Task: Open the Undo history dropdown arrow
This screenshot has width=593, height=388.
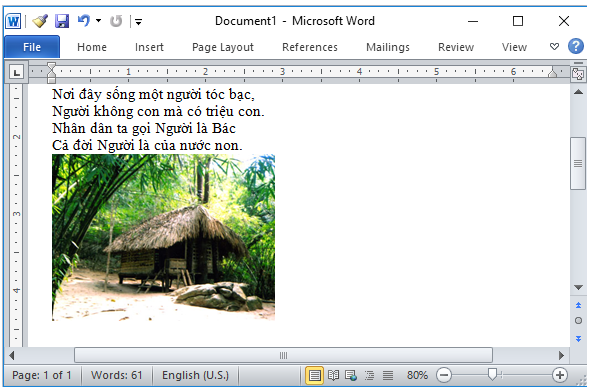Action: tap(98, 20)
